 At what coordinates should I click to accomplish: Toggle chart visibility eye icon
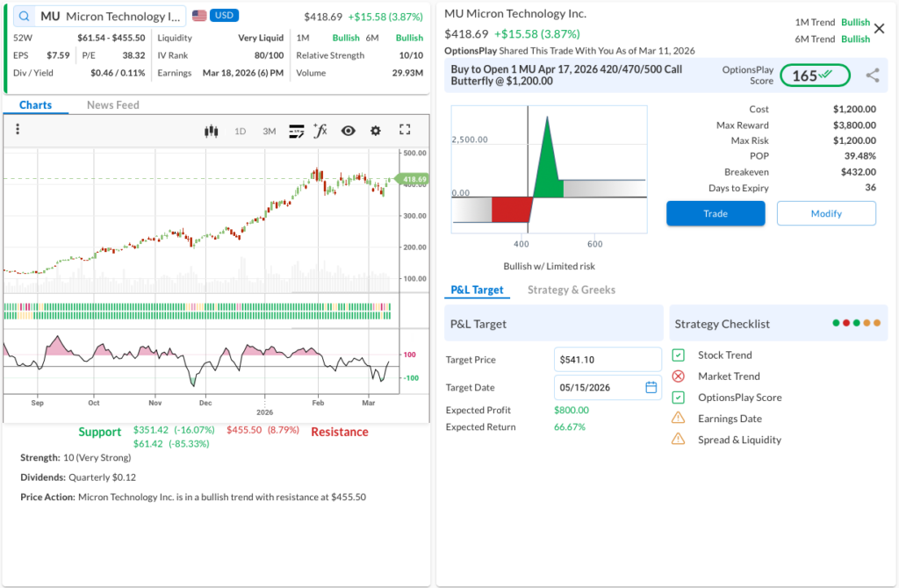(349, 131)
